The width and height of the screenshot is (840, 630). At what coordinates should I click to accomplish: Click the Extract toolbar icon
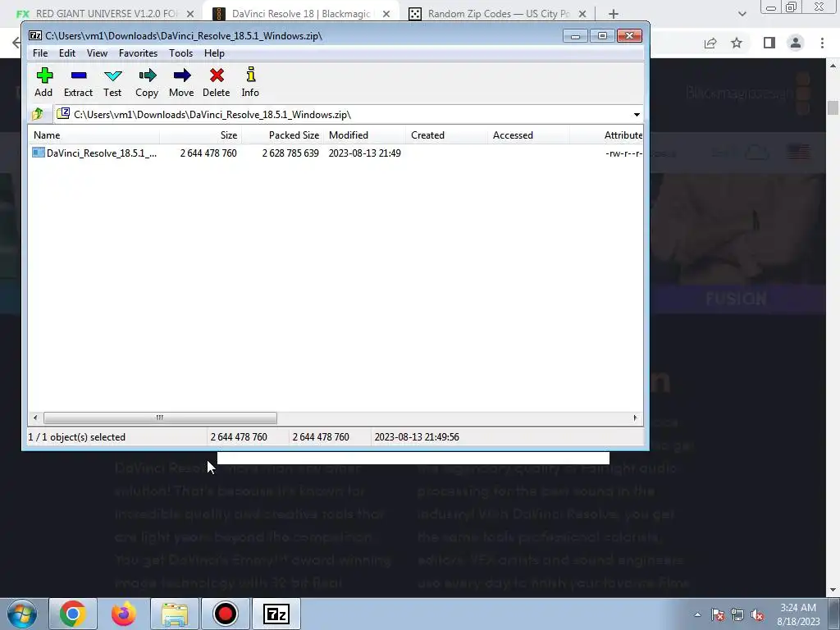click(78, 82)
